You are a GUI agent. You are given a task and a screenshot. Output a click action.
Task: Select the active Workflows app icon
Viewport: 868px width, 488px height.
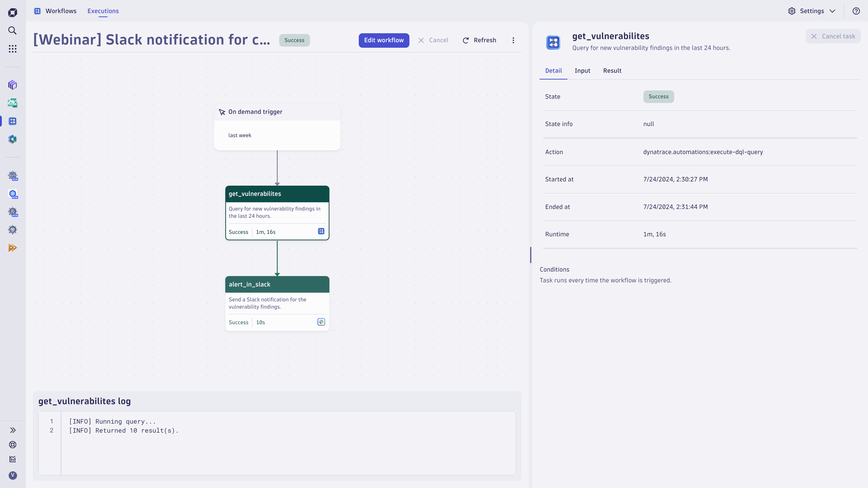coord(12,121)
